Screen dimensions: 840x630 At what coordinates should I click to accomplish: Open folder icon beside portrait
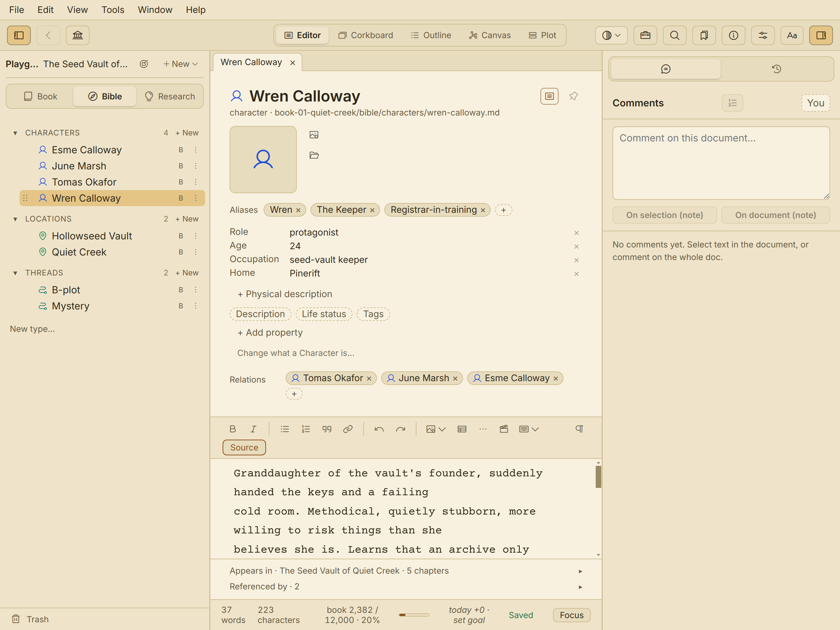point(314,155)
